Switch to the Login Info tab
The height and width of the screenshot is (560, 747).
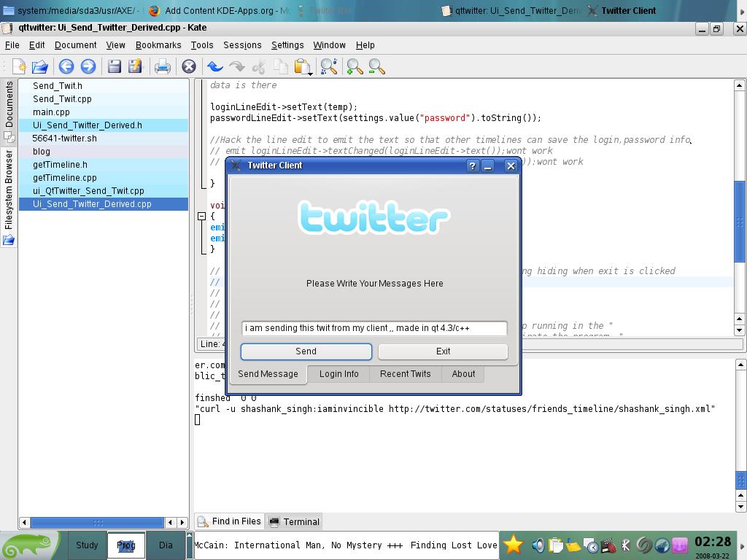[x=338, y=374]
